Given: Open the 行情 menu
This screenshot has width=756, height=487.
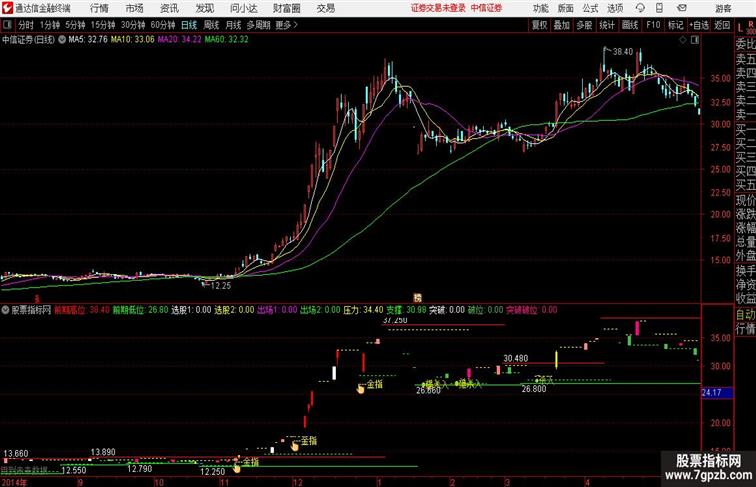Looking at the screenshot, I should (x=99, y=8).
